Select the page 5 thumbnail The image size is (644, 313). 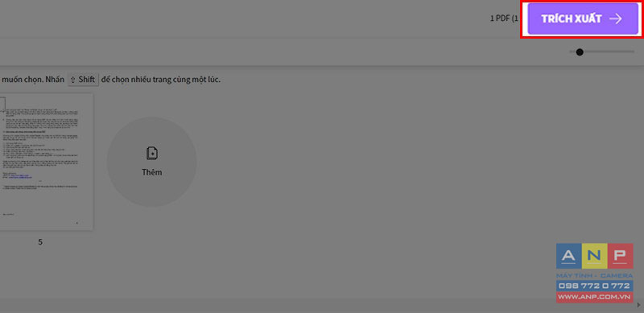coord(47,162)
